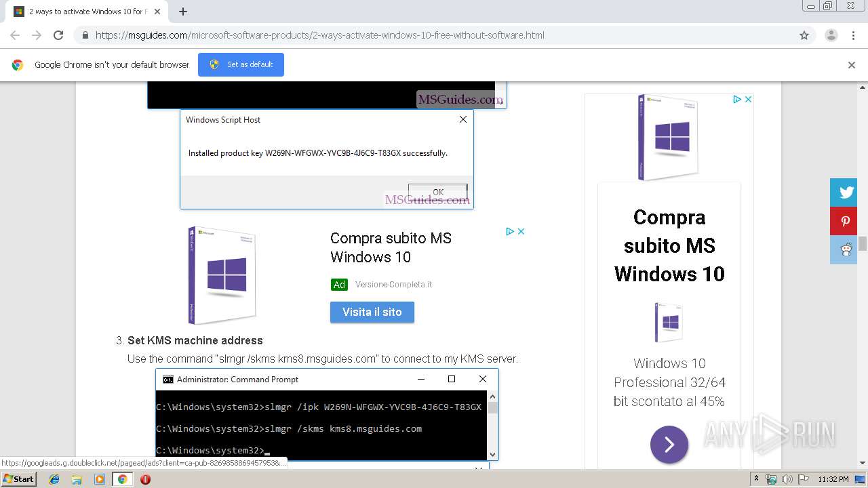Switch to Chrome taskbar button
The width and height of the screenshot is (868, 488).
click(122, 479)
